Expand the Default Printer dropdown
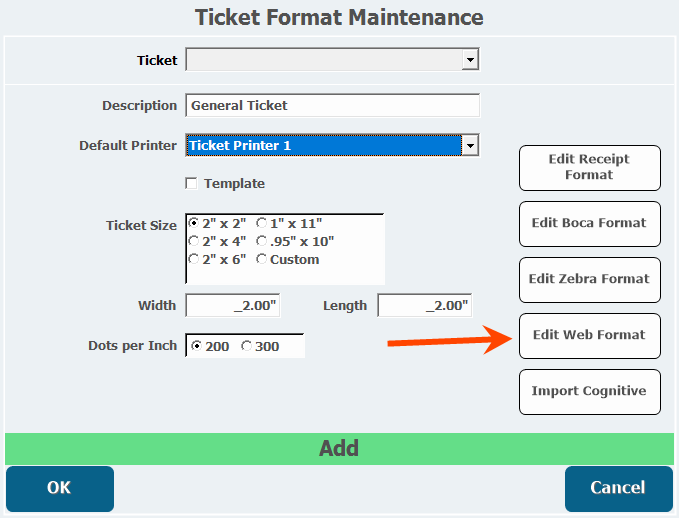Viewport: 679px width, 518px height. pyautogui.click(x=469, y=146)
